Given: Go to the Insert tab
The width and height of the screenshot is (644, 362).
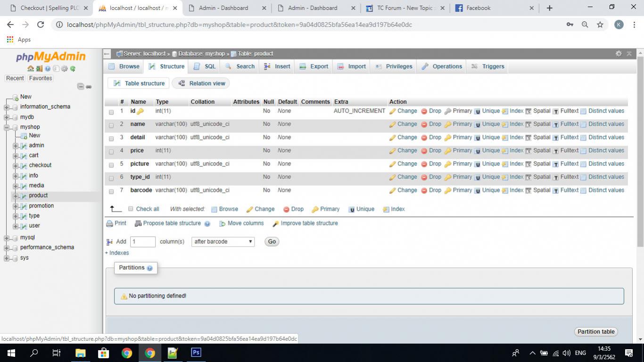Looking at the screenshot, I should (277, 66).
